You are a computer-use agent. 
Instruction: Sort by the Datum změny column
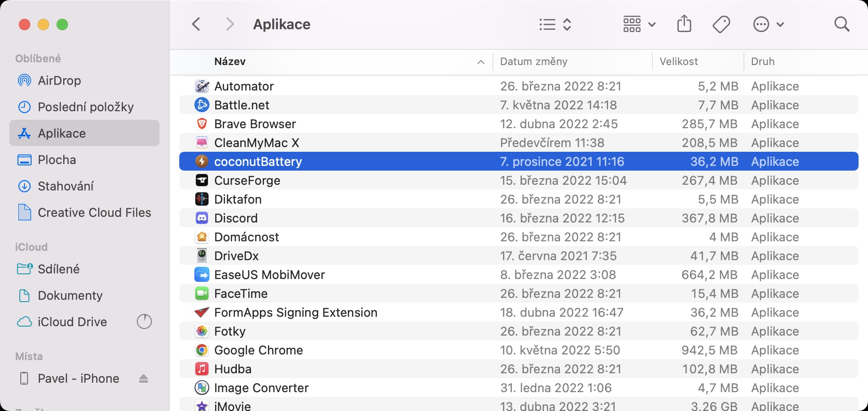coord(534,62)
